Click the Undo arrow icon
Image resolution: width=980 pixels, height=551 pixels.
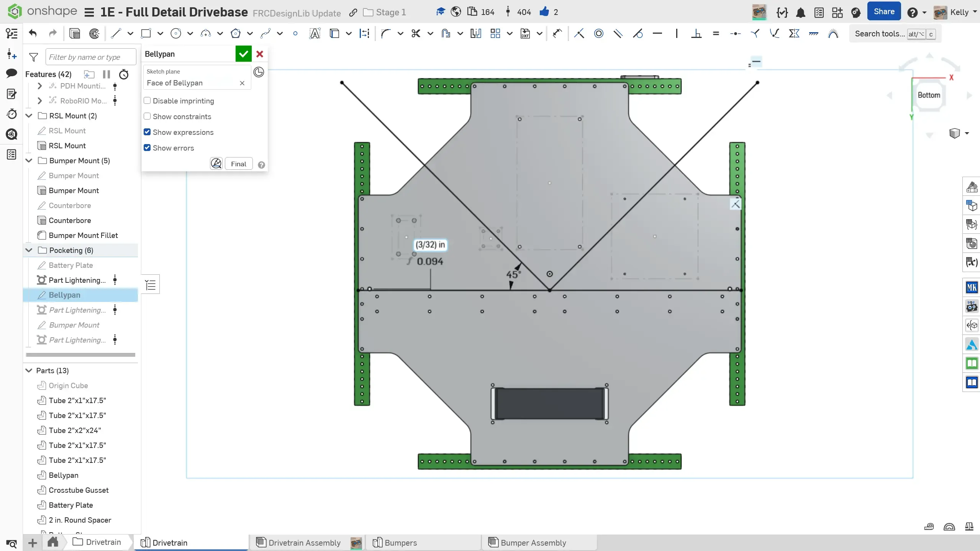(x=33, y=34)
